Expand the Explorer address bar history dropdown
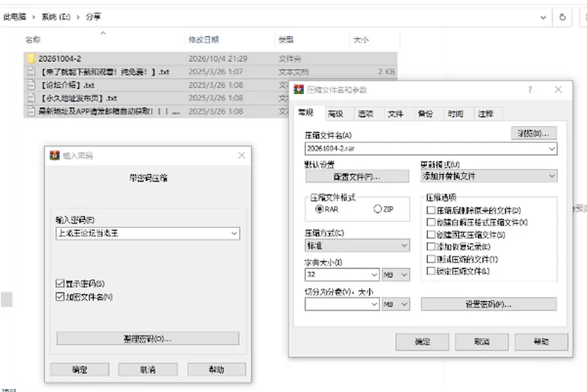 point(543,17)
